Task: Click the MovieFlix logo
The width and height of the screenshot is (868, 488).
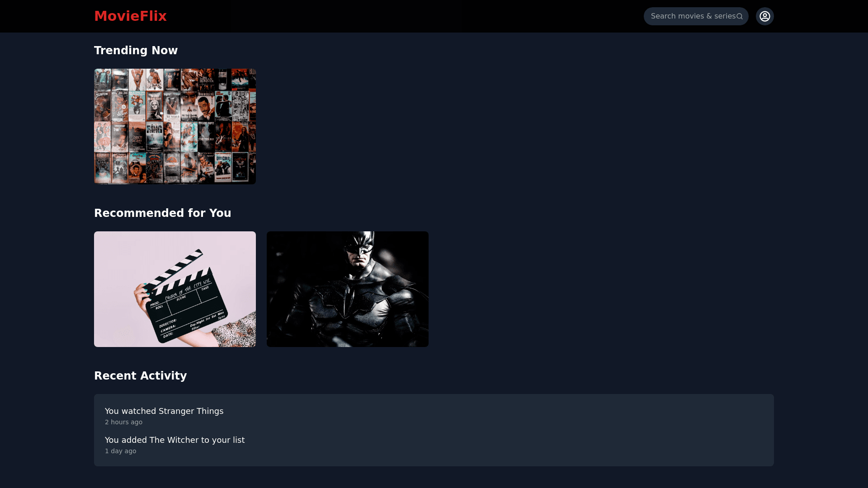Action: point(130,16)
